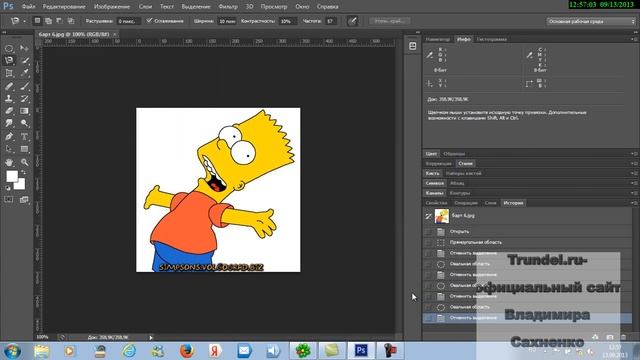Click the Растушевка feather input field

[x=128, y=21]
